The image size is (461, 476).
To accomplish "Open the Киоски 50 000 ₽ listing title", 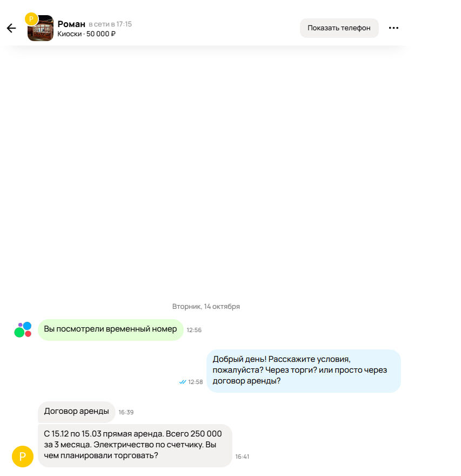I will 86,34.
